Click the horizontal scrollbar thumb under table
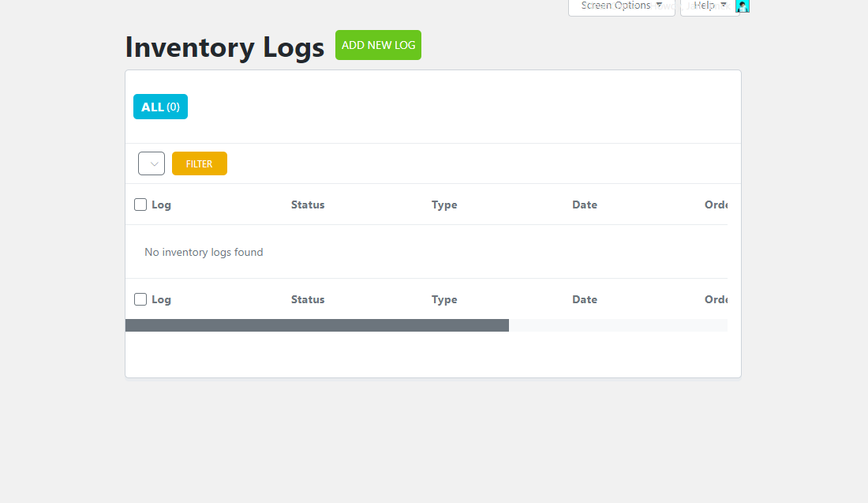The width and height of the screenshot is (868, 503). 317,325
